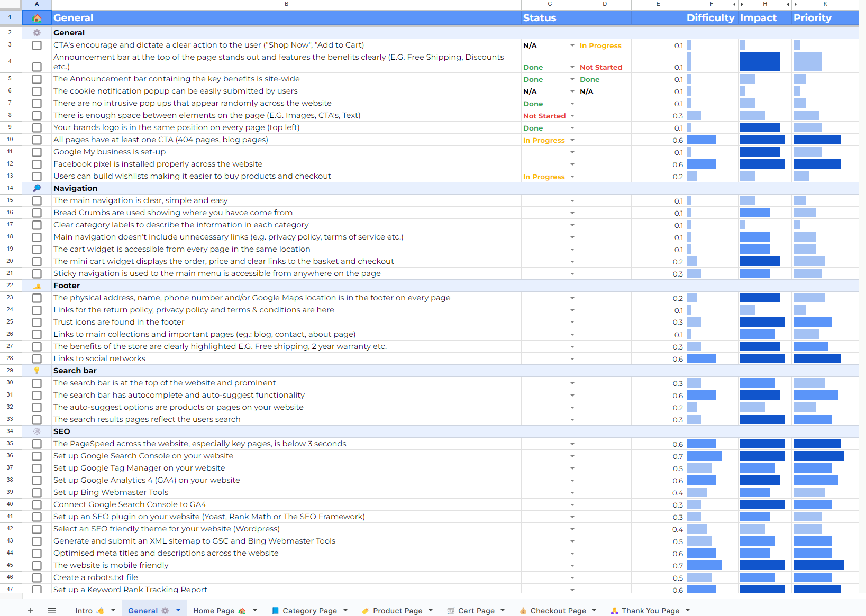
Task: Click the hidden-column arrow on column H's left side
Action: pos(742,4)
